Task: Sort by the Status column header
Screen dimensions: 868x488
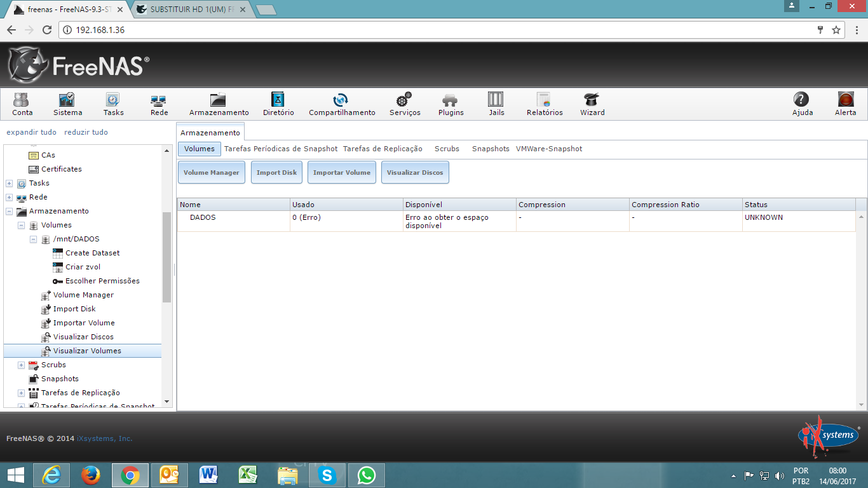Action: [799, 205]
